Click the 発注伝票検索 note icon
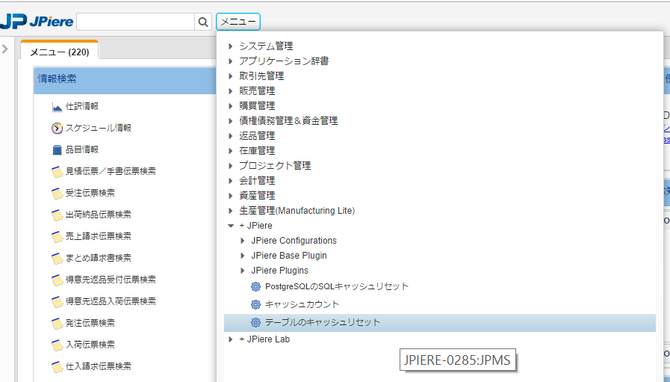The width and height of the screenshot is (670, 382). pos(57,323)
